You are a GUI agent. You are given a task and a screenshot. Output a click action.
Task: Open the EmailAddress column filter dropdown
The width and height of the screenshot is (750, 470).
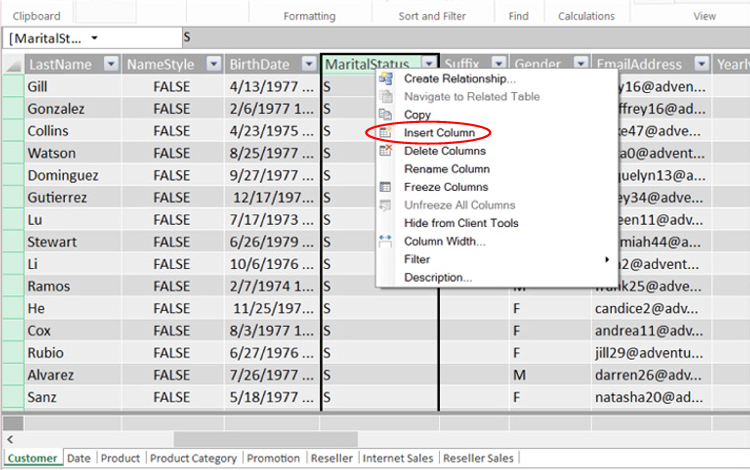point(702,64)
